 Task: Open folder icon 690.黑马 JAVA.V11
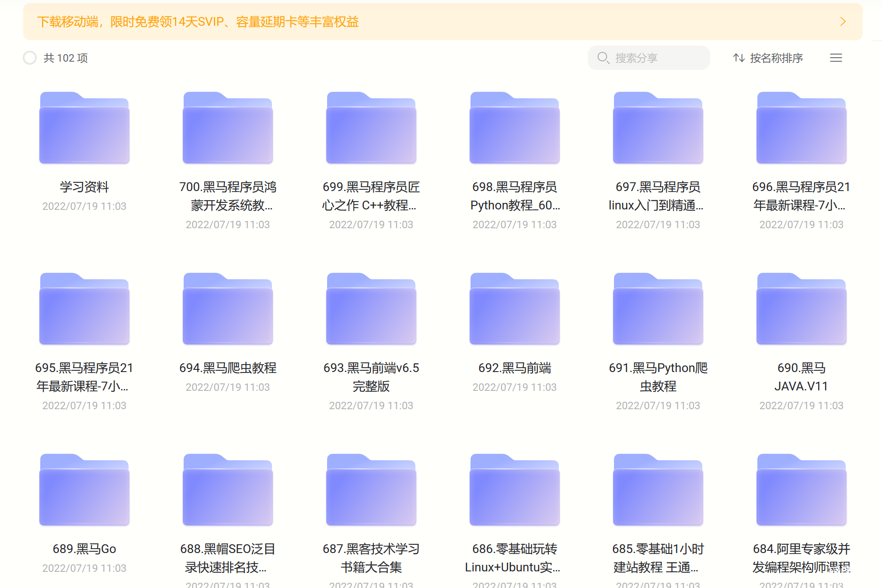click(802, 309)
